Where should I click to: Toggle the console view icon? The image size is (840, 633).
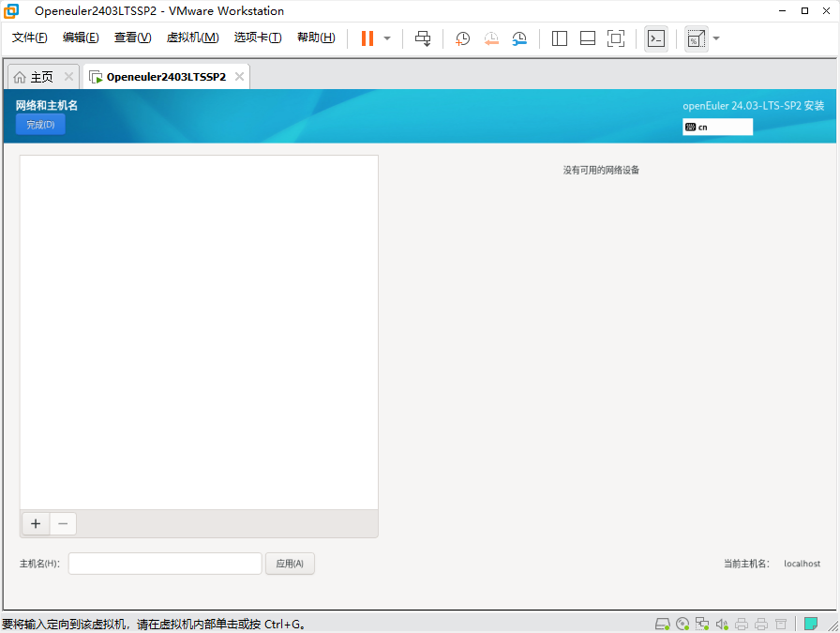(x=656, y=38)
